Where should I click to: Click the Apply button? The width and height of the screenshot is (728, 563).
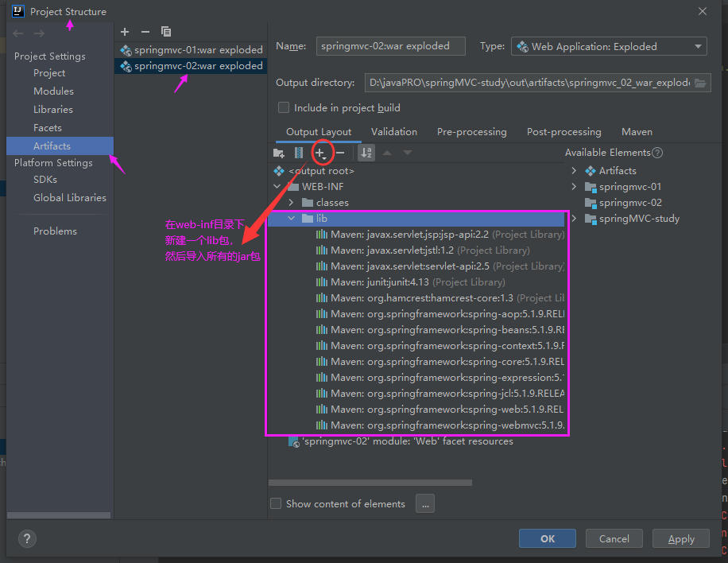pyautogui.click(x=681, y=538)
